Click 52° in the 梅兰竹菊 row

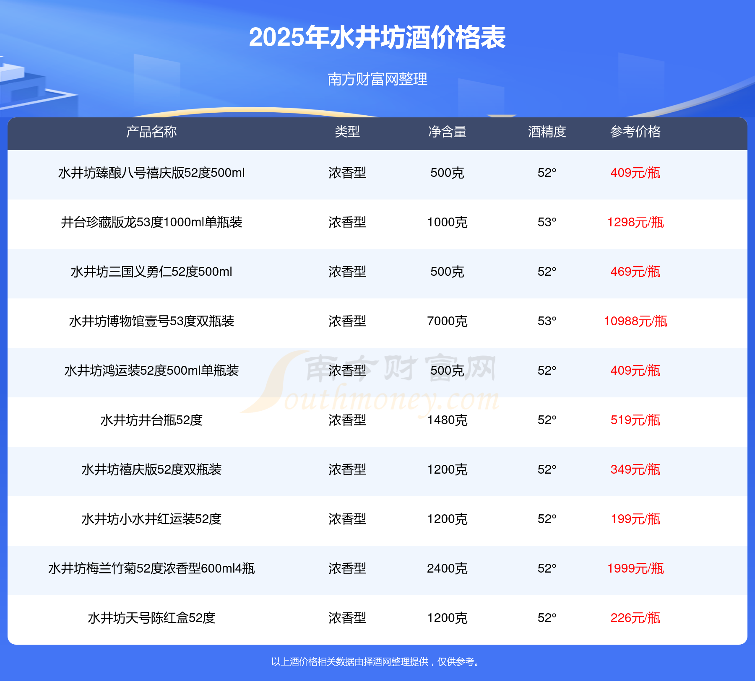pyautogui.click(x=547, y=568)
